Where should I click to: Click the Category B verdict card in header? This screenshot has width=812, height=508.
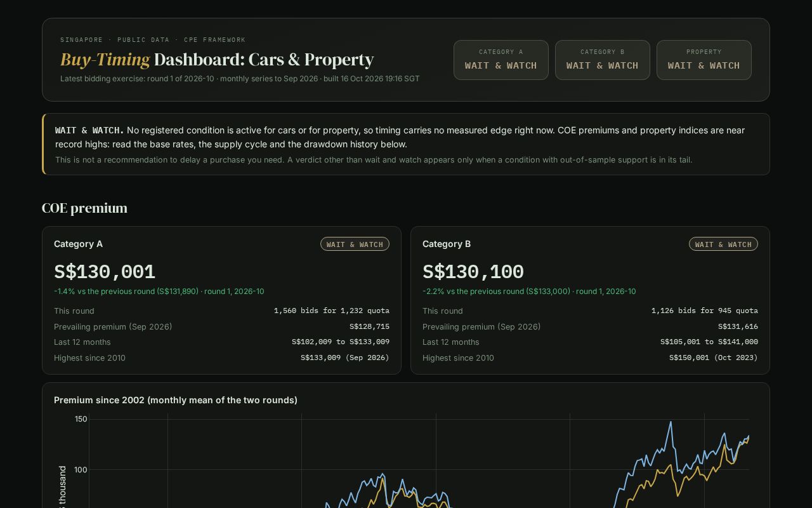[x=603, y=60]
